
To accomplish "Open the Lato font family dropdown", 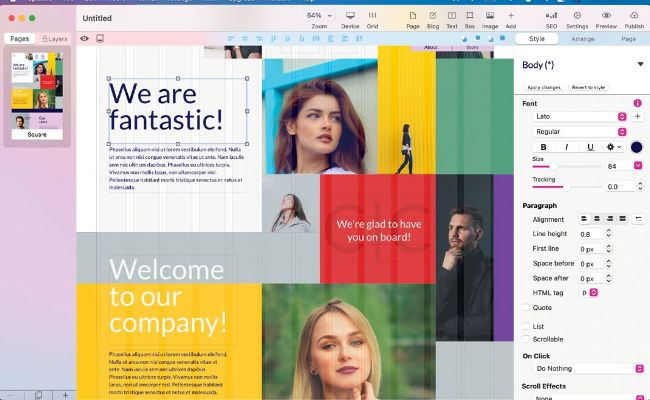I will 578,116.
